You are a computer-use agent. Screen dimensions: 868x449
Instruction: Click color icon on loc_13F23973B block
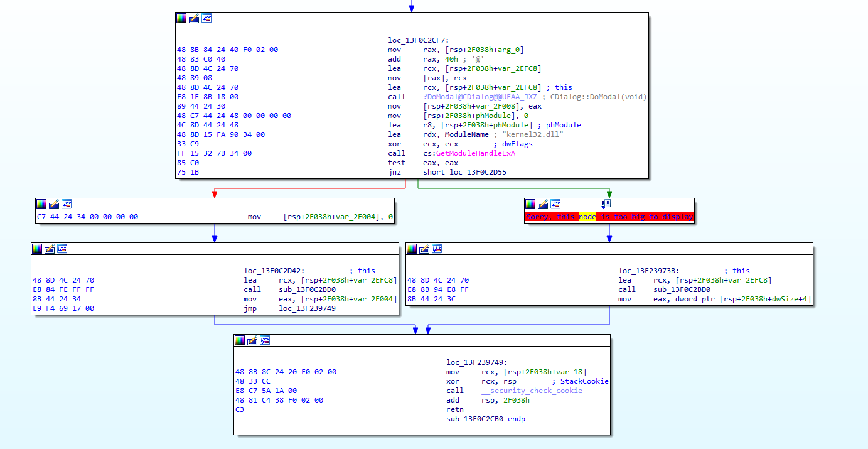point(412,249)
